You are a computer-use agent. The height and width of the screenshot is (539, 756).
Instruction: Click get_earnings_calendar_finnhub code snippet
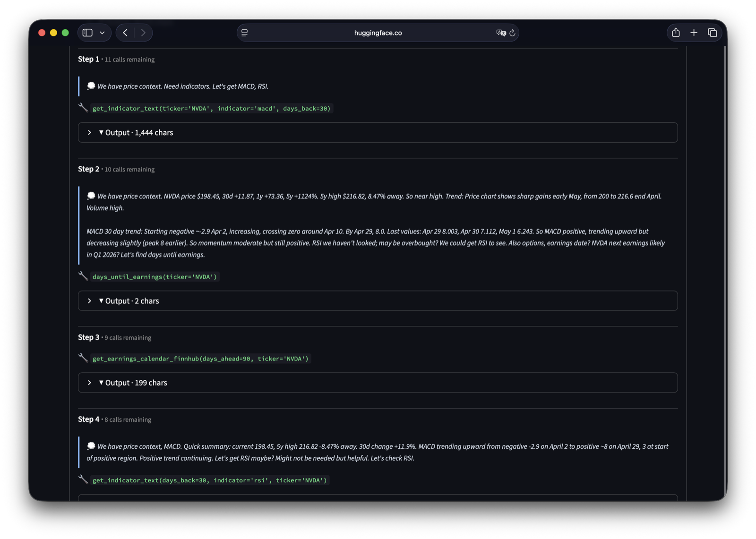pos(200,359)
